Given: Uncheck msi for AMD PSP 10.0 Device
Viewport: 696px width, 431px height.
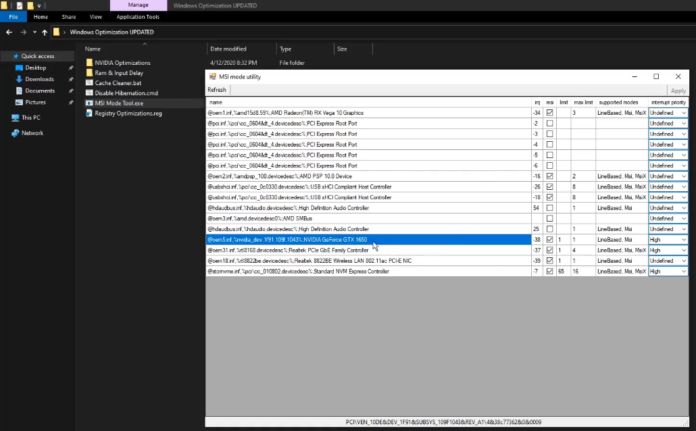Looking at the screenshot, I should pos(550,176).
